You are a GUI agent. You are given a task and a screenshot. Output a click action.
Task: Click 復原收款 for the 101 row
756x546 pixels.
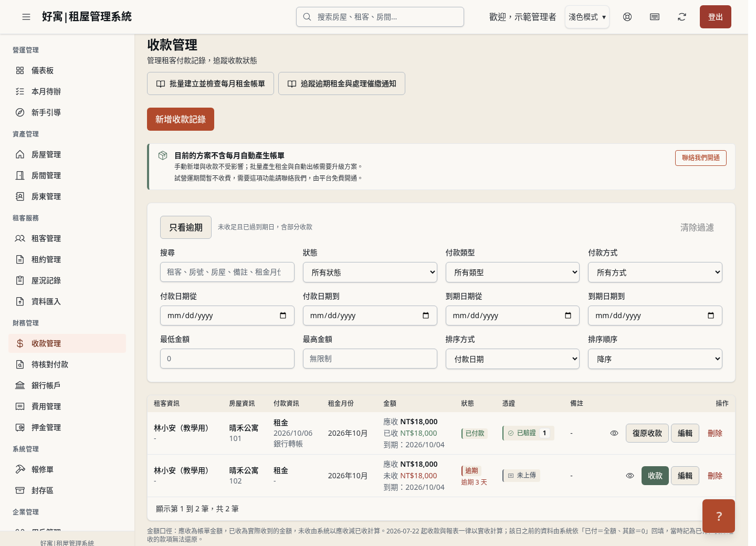[x=647, y=433]
